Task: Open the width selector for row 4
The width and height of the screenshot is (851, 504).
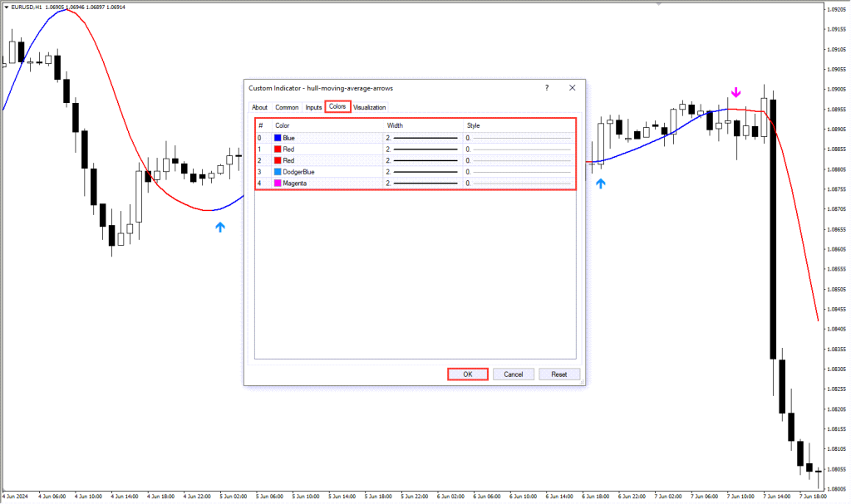Action: point(422,183)
